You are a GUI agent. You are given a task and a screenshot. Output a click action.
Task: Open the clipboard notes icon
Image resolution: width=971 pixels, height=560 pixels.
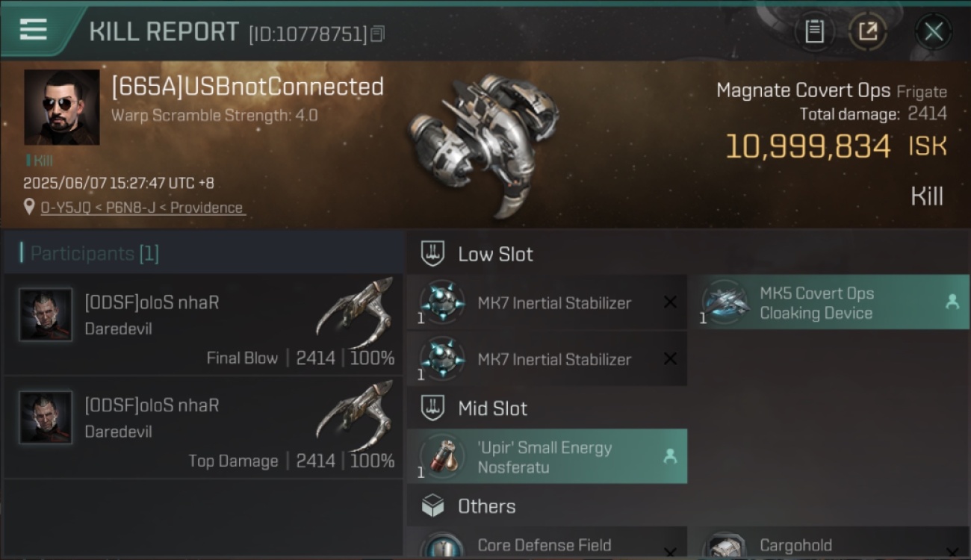(x=814, y=32)
